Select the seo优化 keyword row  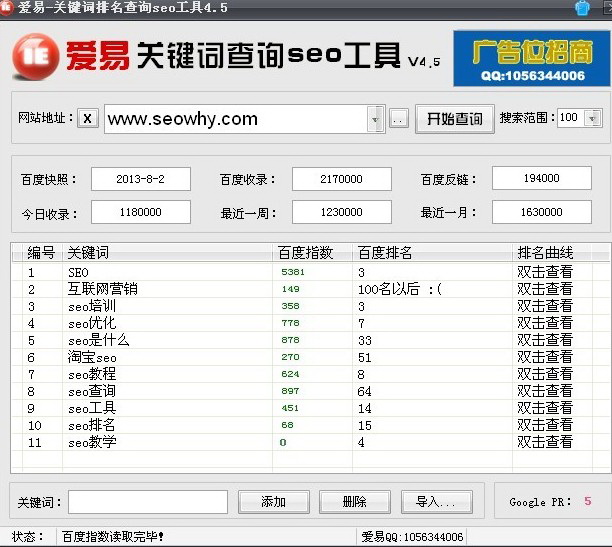[310, 323]
